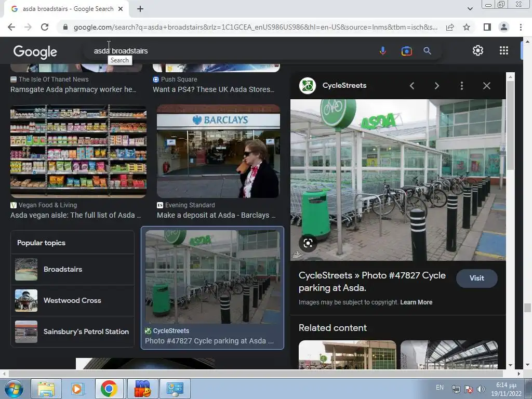Open Asda vegan aisle full list caption

point(75,215)
